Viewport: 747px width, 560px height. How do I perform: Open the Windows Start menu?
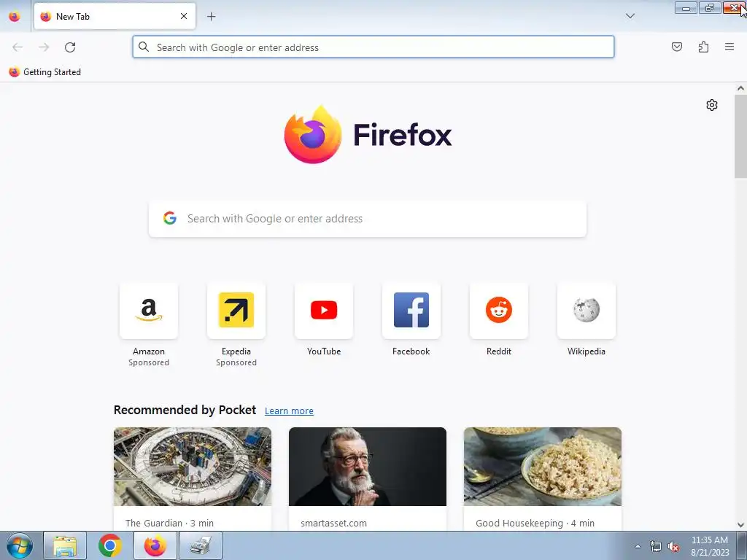coord(19,545)
